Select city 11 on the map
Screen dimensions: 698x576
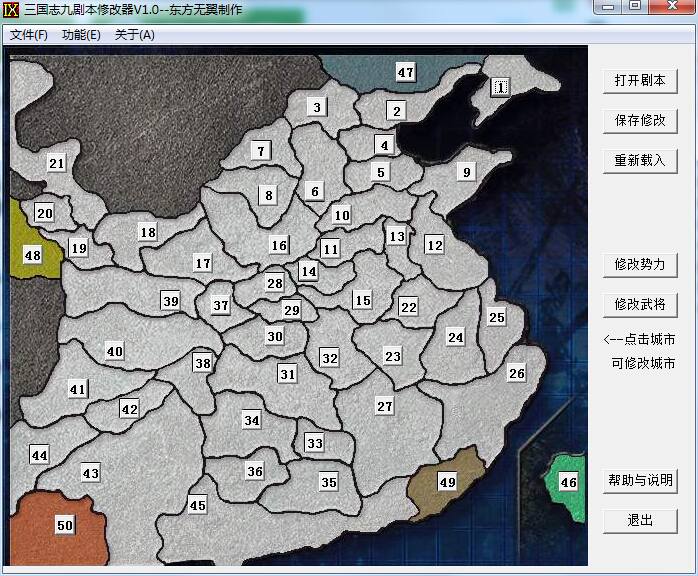[x=330, y=249]
